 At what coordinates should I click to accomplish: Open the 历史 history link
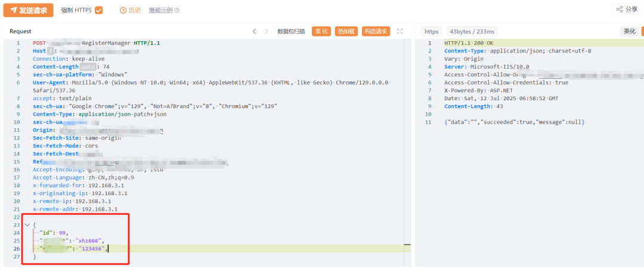[x=130, y=10]
